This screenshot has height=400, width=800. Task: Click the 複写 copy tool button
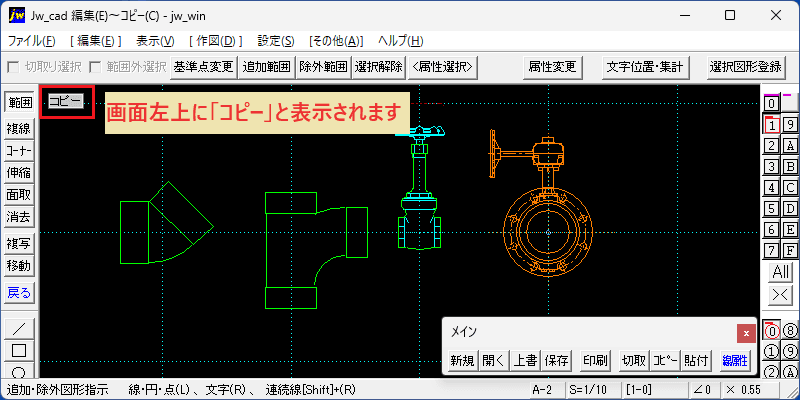pos(19,244)
